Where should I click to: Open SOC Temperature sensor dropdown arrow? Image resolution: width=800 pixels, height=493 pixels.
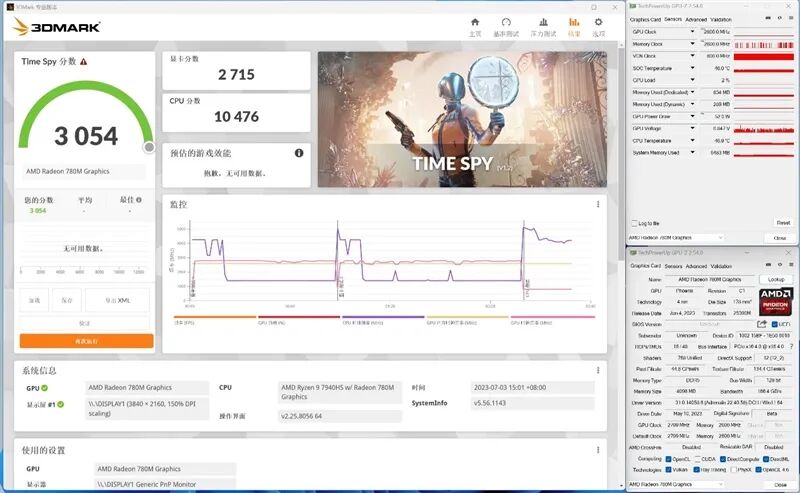pos(692,68)
